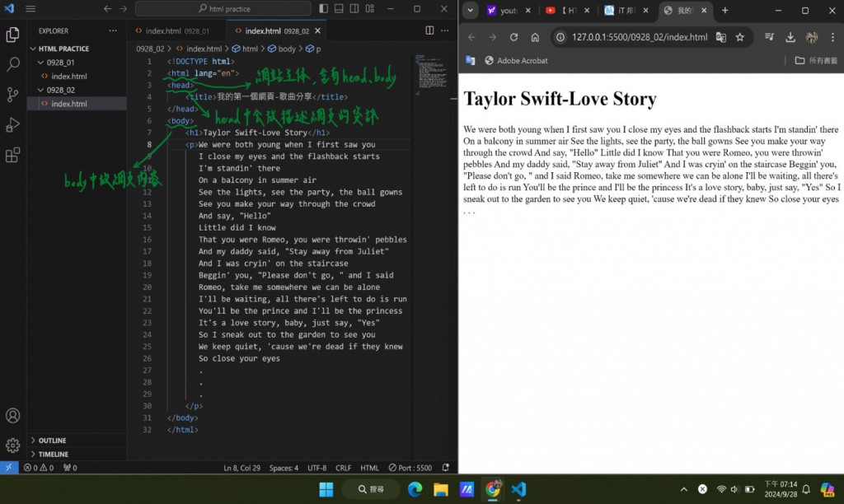The height and width of the screenshot is (504, 844).
Task: Open Chrome downloads icon
Action: [x=790, y=36]
